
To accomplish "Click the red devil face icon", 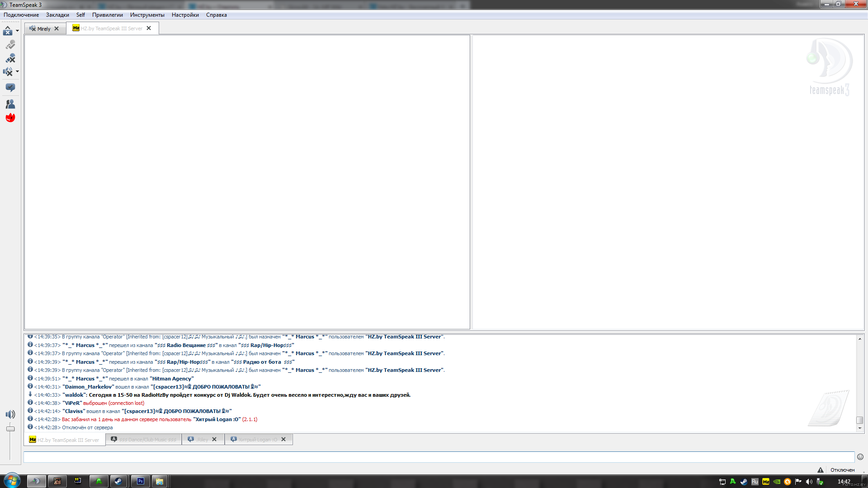I will tap(10, 118).
